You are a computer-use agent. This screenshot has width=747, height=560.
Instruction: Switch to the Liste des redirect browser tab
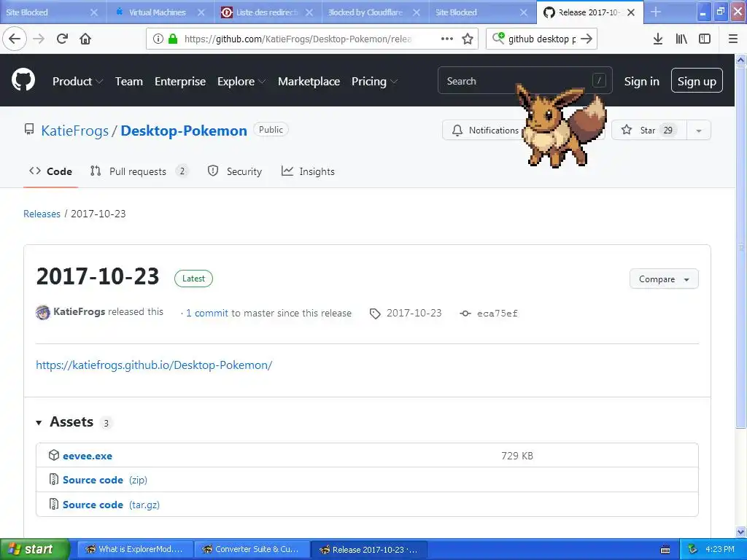pos(266,12)
